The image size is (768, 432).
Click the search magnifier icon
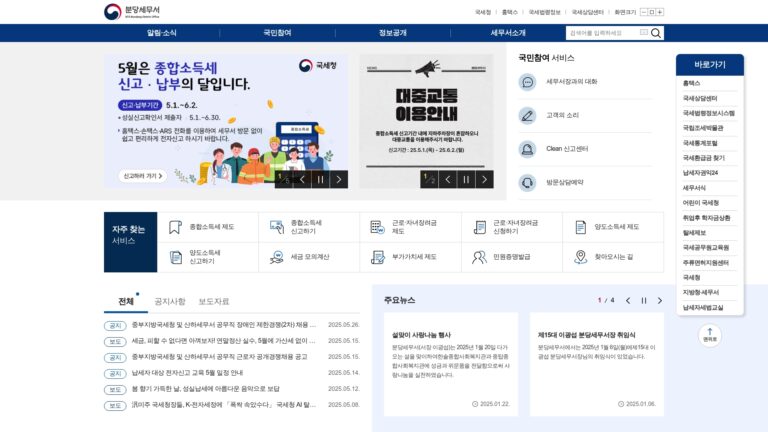tap(656, 33)
